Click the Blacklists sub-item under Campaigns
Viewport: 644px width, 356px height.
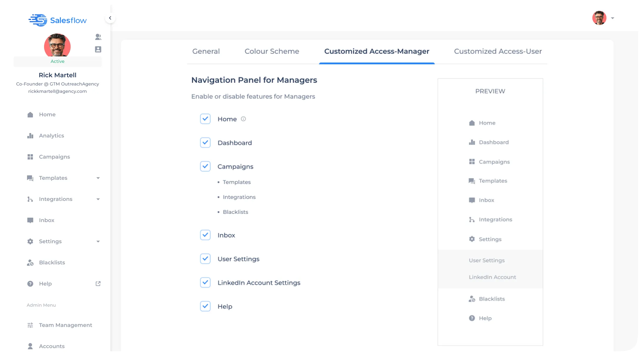click(x=235, y=212)
